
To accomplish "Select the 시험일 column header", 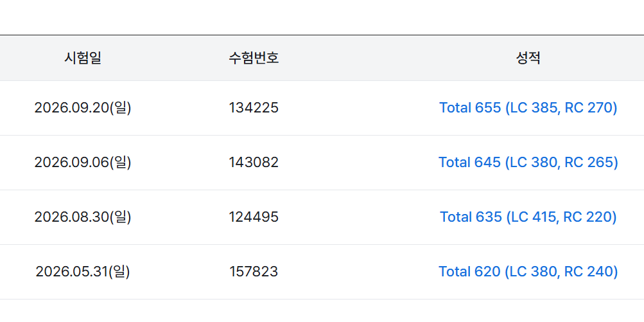I will coord(83,58).
